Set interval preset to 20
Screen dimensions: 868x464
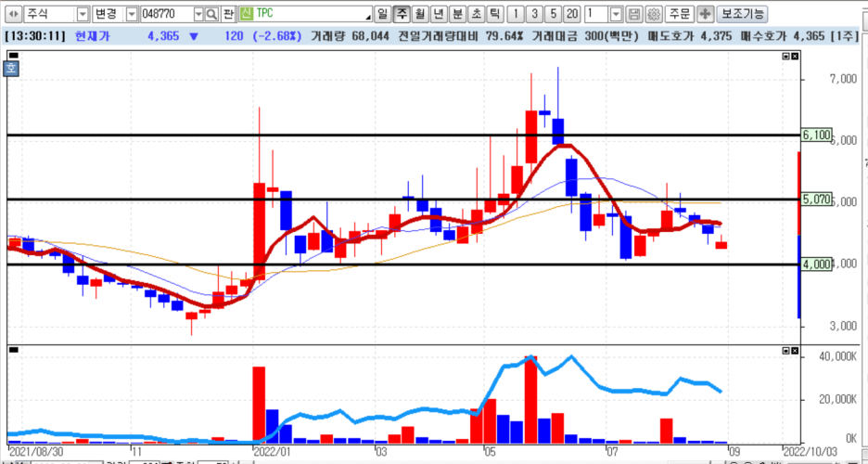point(572,14)
